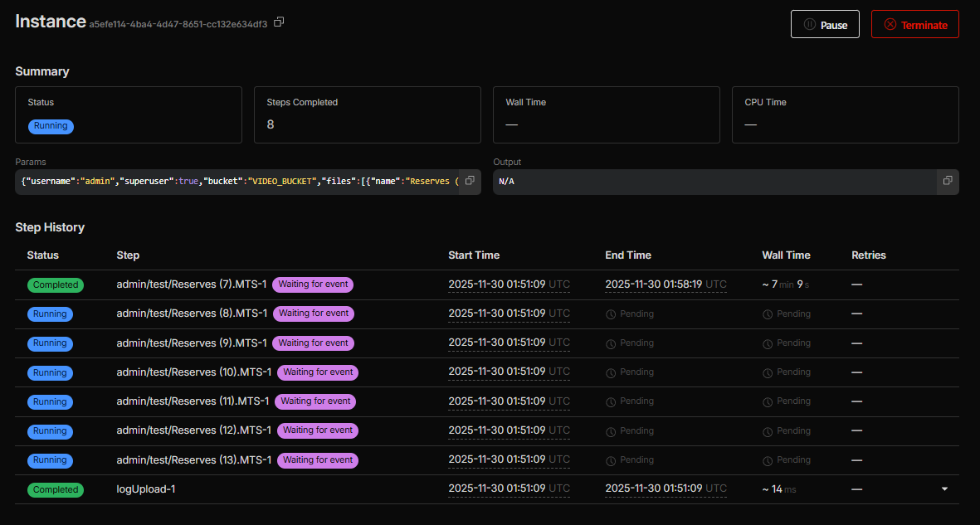Click Pending end time clock icon for Reserves (8)
This screenshot has width=980, height=525.
611,314
